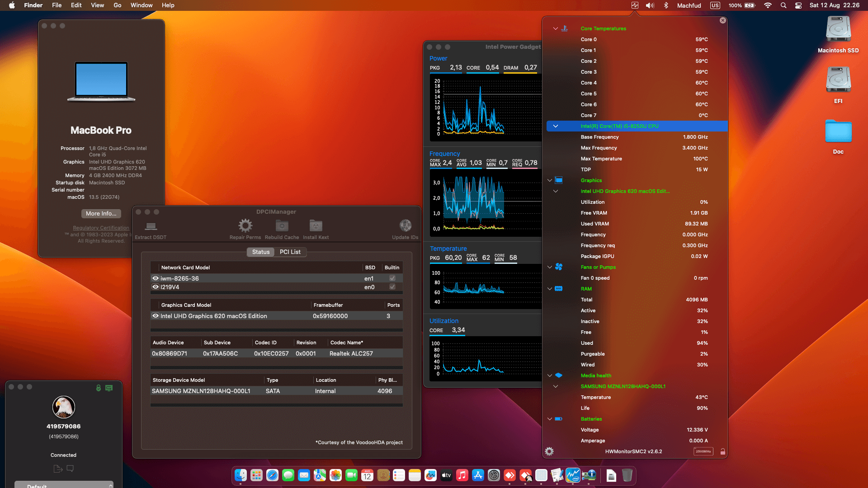This screenshot has height=488, width=868.
Task: Click the Spotlight search icon in menu bar
Action: pyautogui.click(x=783, y=5)
